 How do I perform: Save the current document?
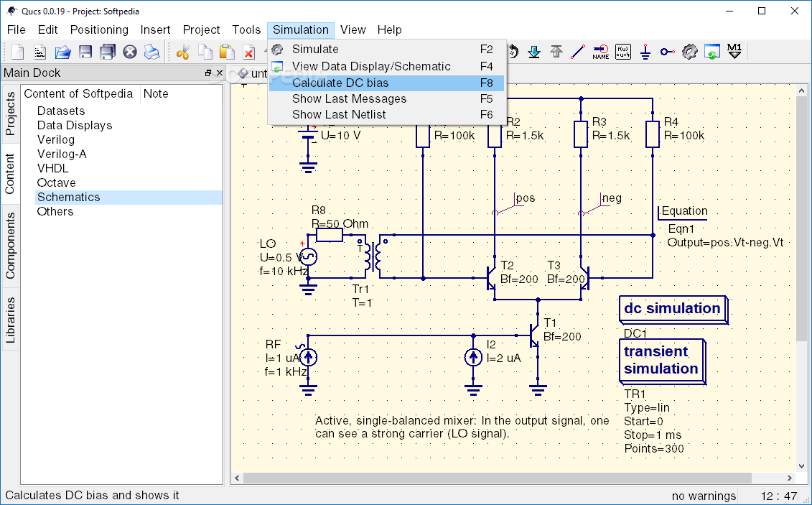click(85, 52)
